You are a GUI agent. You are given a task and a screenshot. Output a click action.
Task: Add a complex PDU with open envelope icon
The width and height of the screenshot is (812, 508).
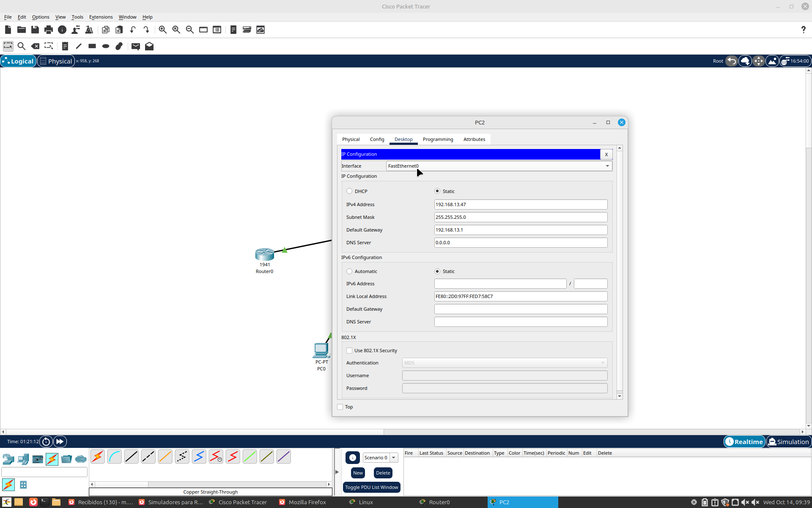click(149, 46)
